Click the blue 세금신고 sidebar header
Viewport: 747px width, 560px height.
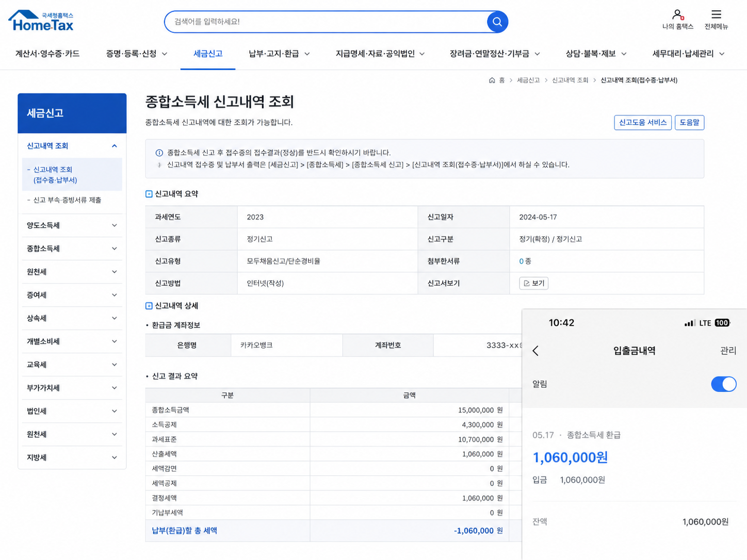[x=72, y=113]
